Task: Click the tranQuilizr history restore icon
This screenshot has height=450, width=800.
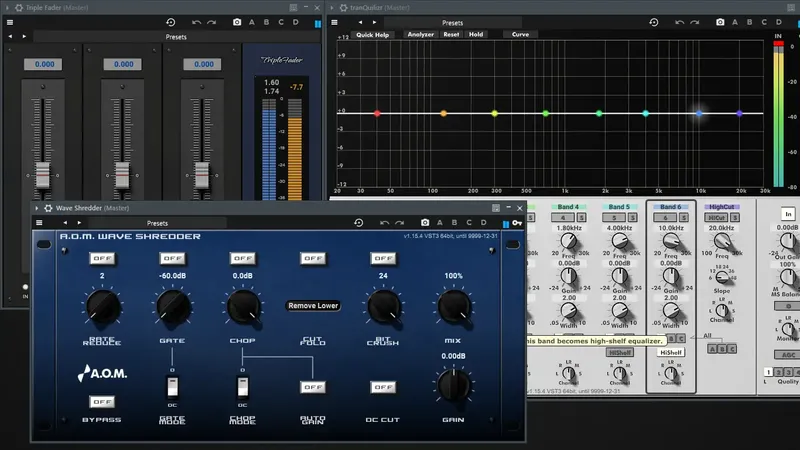Action: [654, 22]
